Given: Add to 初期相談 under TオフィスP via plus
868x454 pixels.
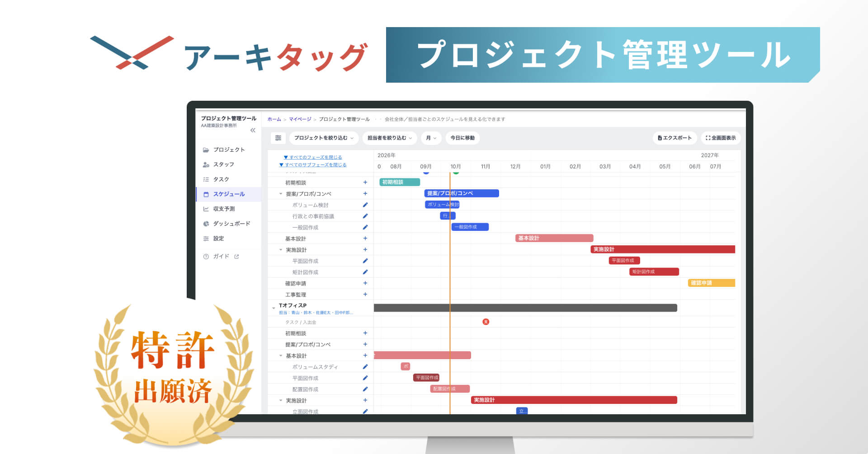Looking at the screenshot, I should 365,333.
